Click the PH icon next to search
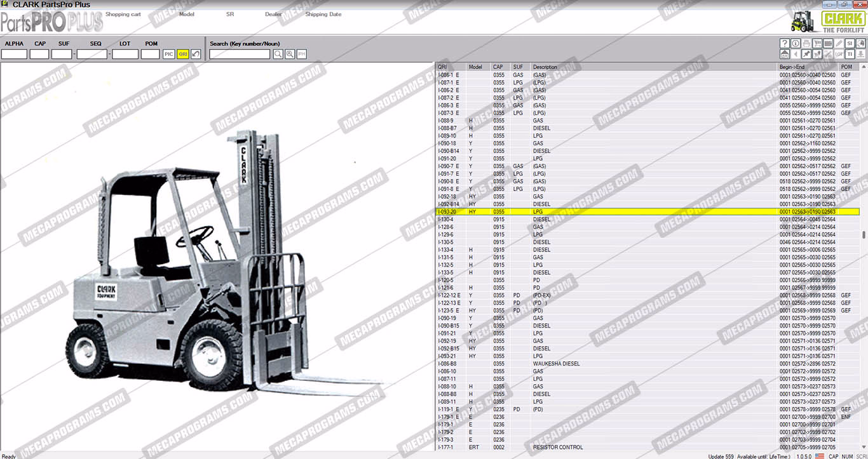868x459 pixels. 302,54
